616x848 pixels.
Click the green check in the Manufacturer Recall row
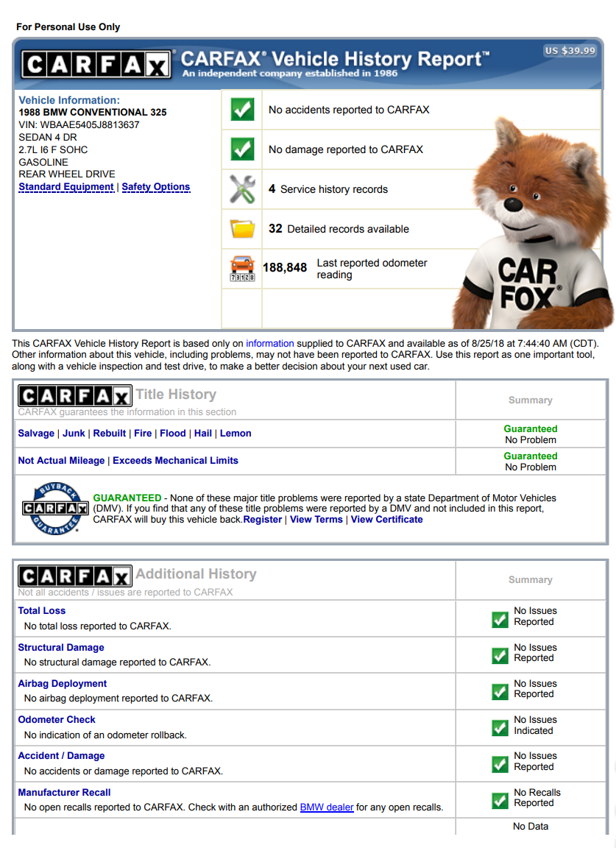tap(500, 800)
